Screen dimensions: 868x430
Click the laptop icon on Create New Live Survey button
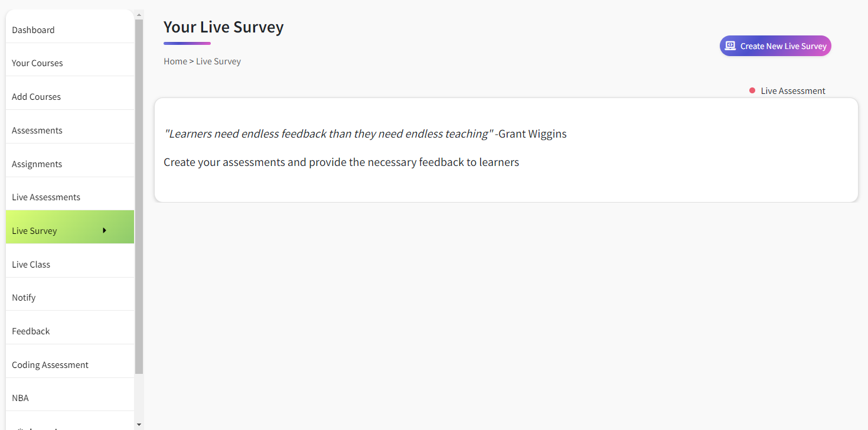point(730,45)
